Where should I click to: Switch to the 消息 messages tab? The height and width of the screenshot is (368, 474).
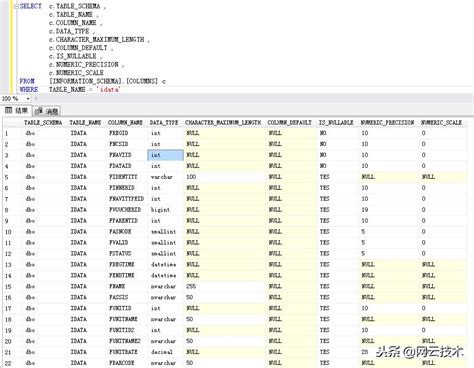coord(47,111)
